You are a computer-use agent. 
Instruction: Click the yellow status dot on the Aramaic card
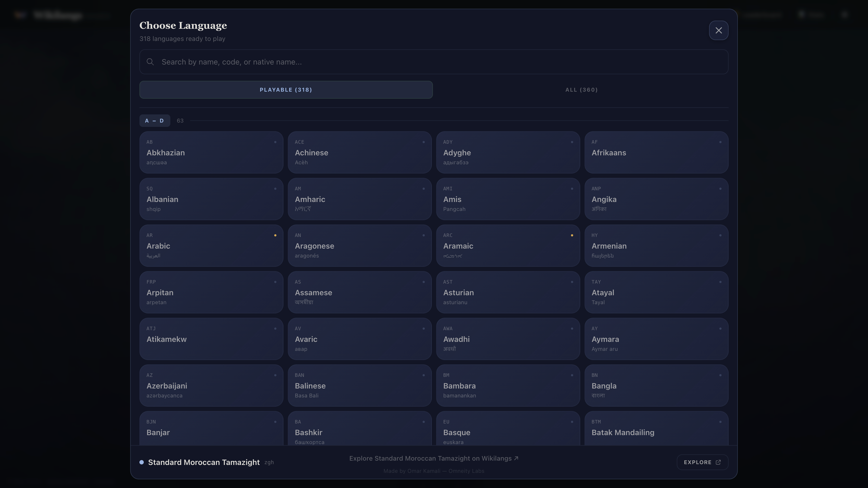tap(572, 235)
